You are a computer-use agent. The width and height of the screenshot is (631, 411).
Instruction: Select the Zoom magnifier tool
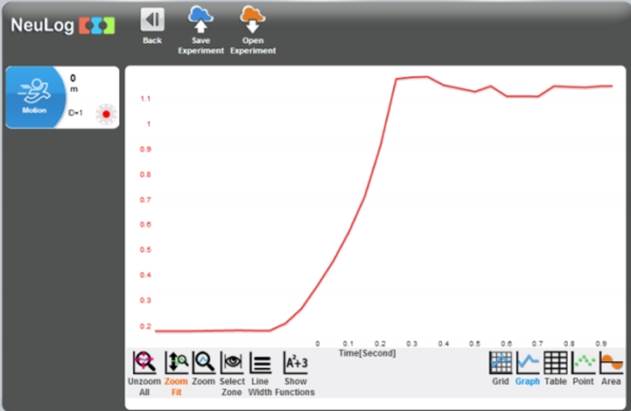tap(203, 362)
